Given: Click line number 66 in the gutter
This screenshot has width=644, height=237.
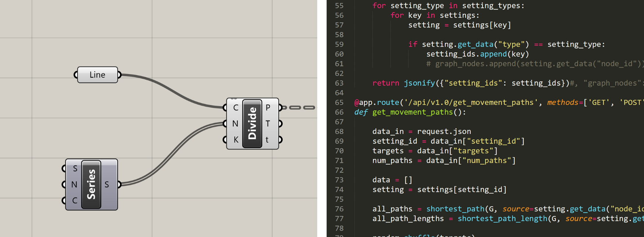Looking at the screenshot, I should [339, 112].
